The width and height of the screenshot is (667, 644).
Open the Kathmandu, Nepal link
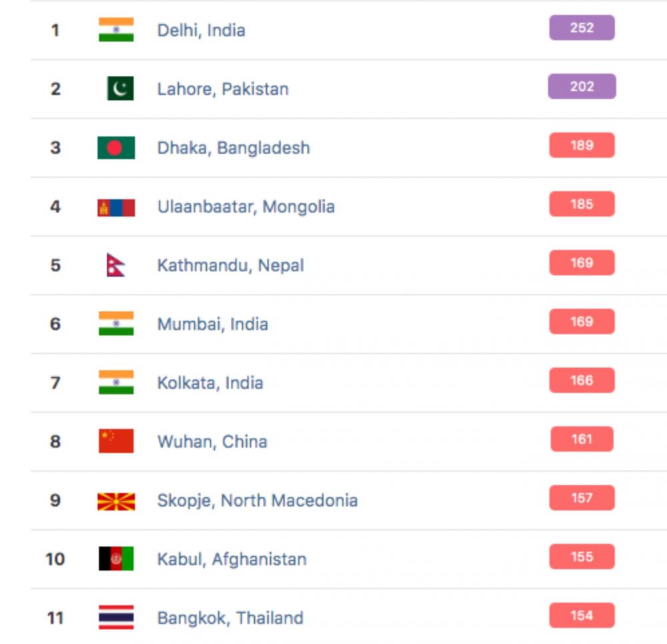coord(231,266)
